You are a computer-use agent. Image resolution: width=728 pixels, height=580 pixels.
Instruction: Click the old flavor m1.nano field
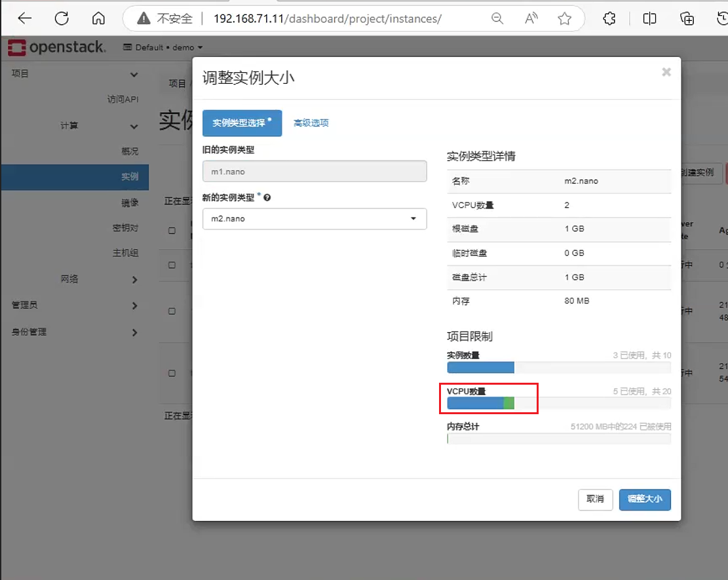(315, 171)
